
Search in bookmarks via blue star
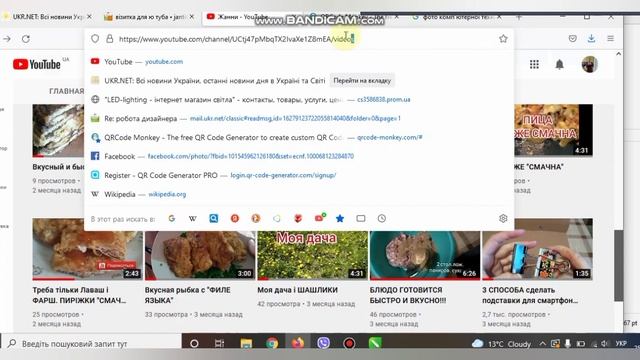(340, 218)
